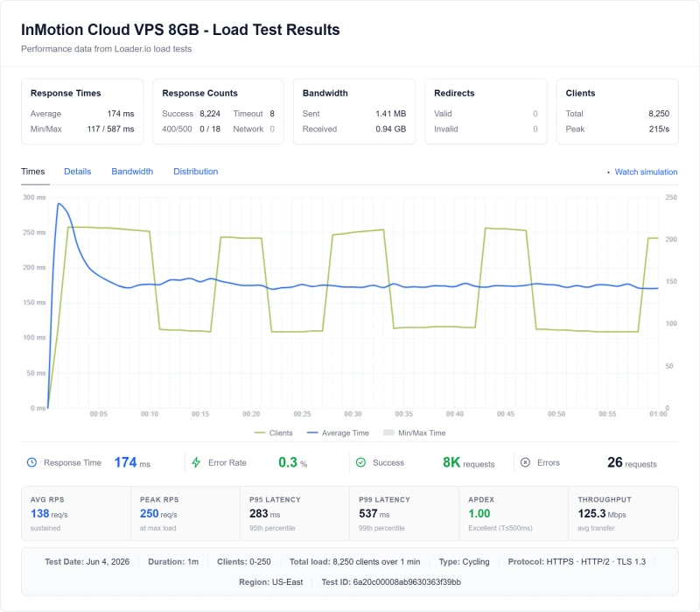Click the average value 174 ms in card
The width and height of the screenshot is (700, 612).
click(x=121, y=114)
